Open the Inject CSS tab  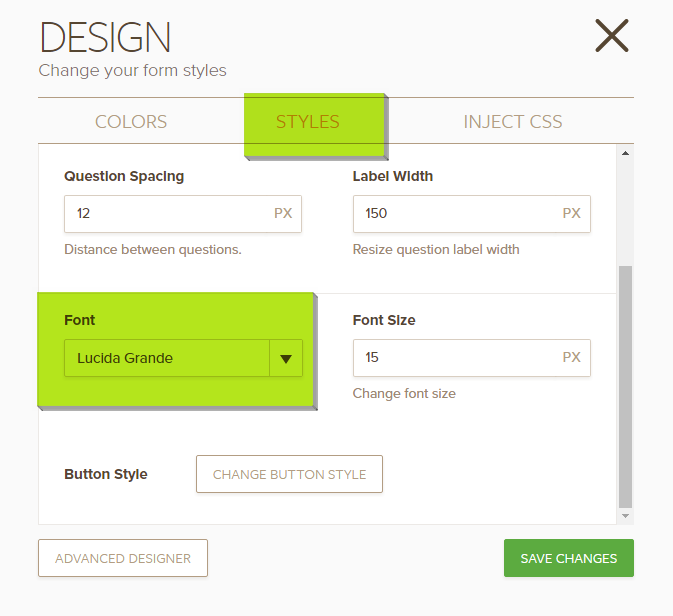512,122
